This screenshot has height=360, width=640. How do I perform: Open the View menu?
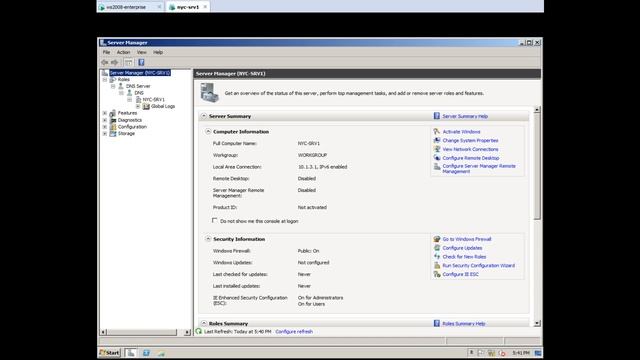pyautogui.click(x=142, y=52)
